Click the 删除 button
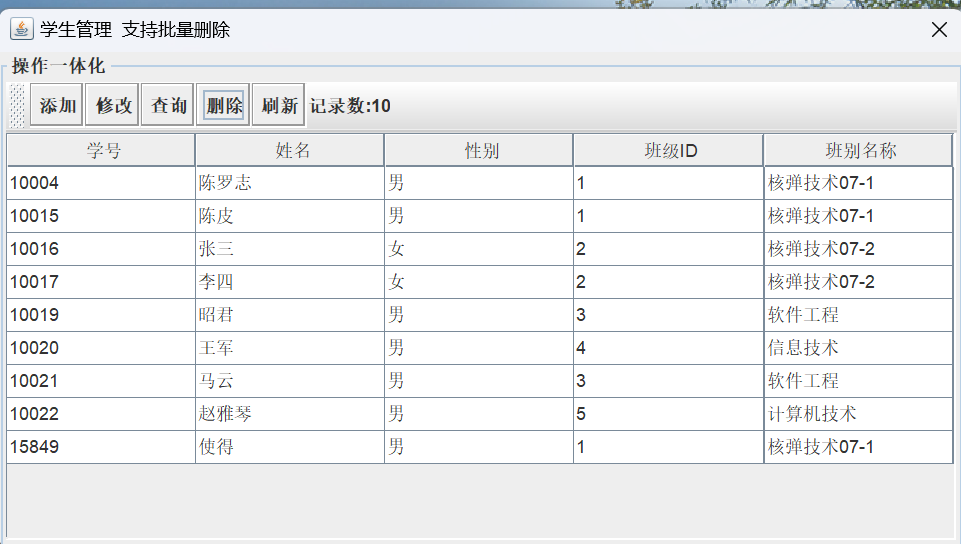Image resolution: width=961 pixels, height=544 pixels. point(223,105)
